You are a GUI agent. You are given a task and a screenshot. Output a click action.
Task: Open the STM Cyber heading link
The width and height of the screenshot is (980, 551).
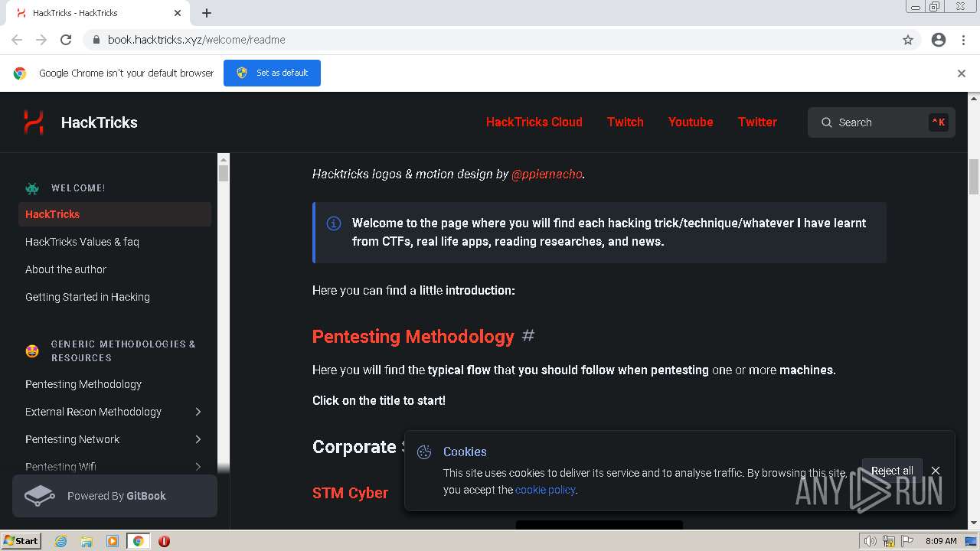click(350, 493)
